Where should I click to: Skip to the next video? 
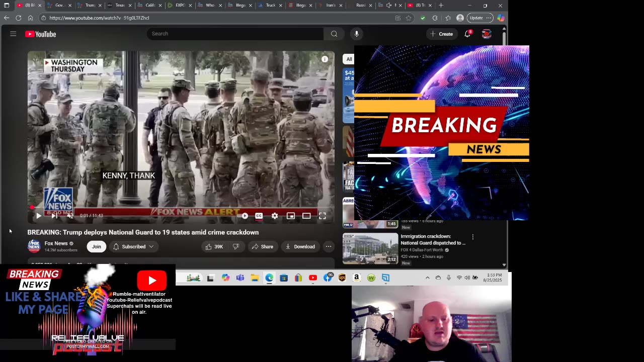[54, 216]
